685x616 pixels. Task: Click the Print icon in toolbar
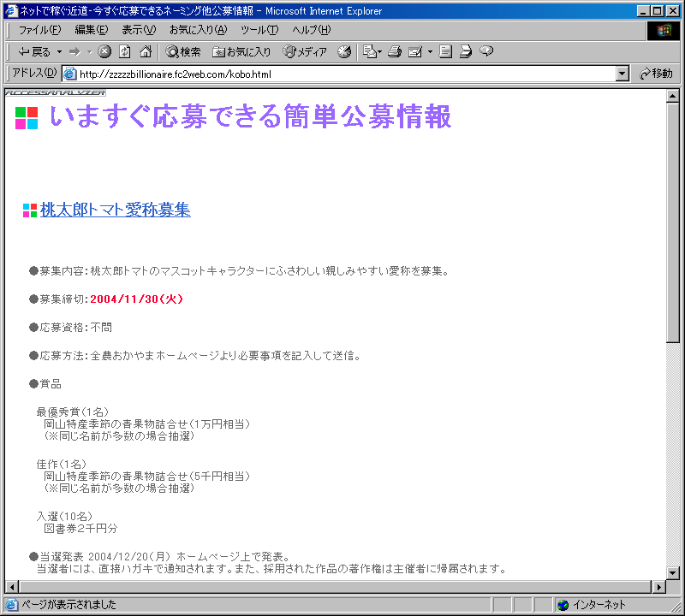[395, 52]
